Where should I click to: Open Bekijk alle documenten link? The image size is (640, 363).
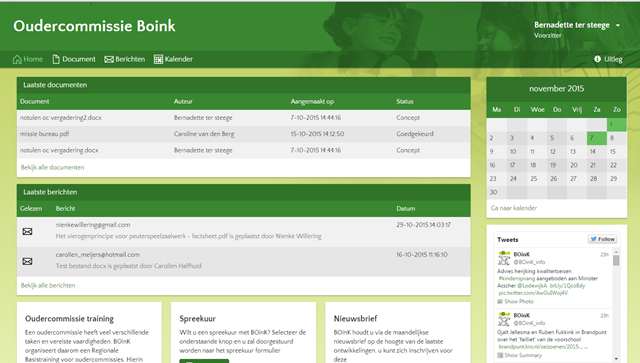click(x=52, y=167)
